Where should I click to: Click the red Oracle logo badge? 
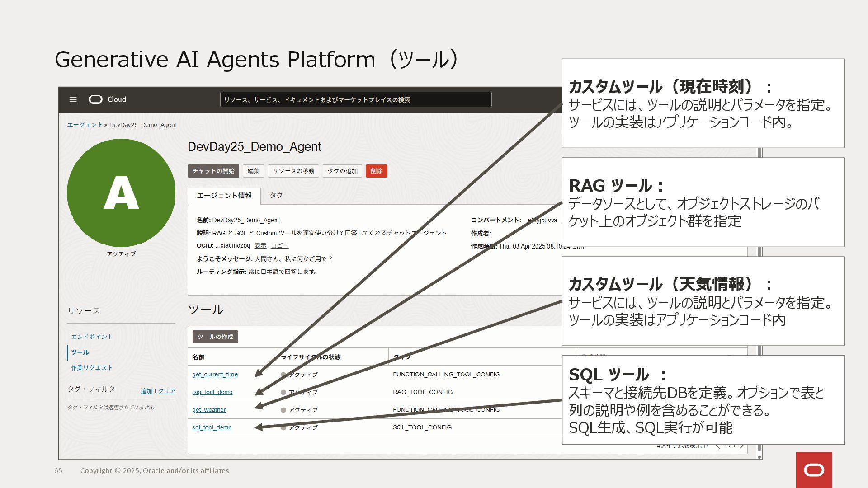tap(814, 470)
